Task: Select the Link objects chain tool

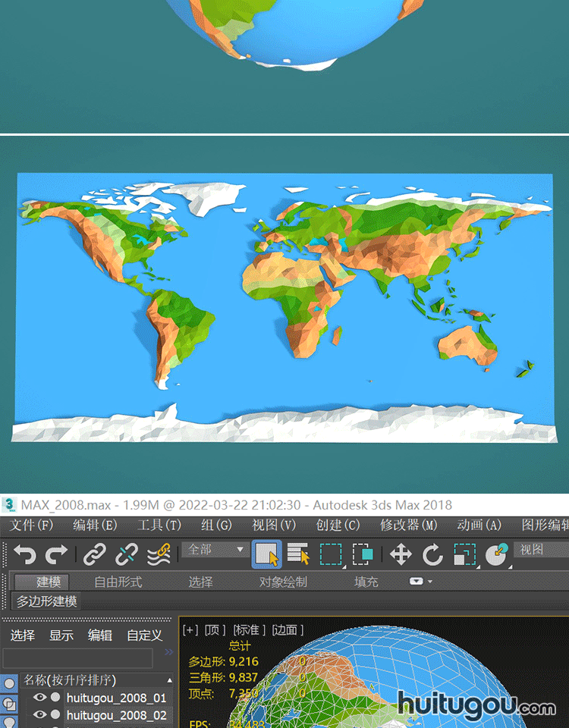Action: coord(94,554)
